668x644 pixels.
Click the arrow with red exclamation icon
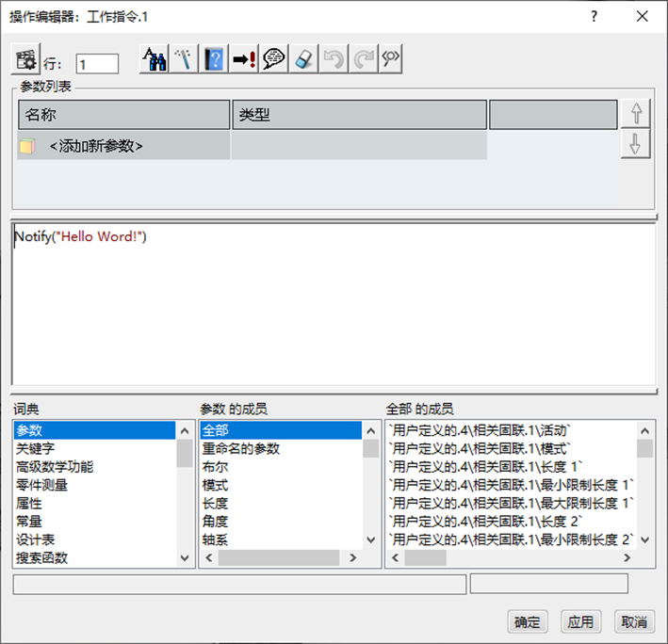coord(244,58)
